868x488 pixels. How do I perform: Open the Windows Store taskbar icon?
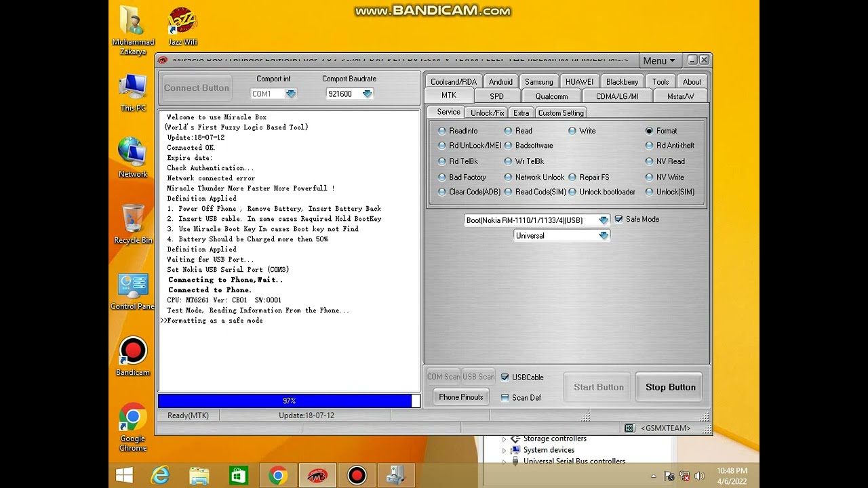coord(239,475)
